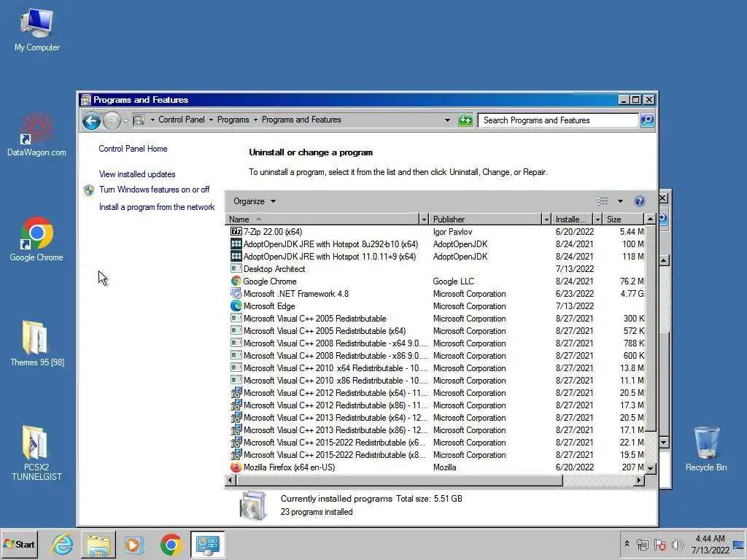Open the Themes 95 [98] folder icon
The image size is (747, 560).
(36, 344)
